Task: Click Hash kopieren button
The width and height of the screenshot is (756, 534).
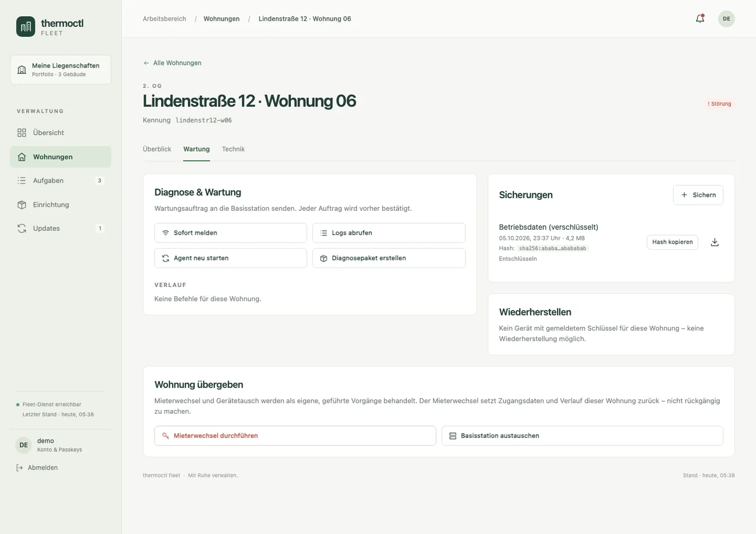Action: click(x=672, y=242)
